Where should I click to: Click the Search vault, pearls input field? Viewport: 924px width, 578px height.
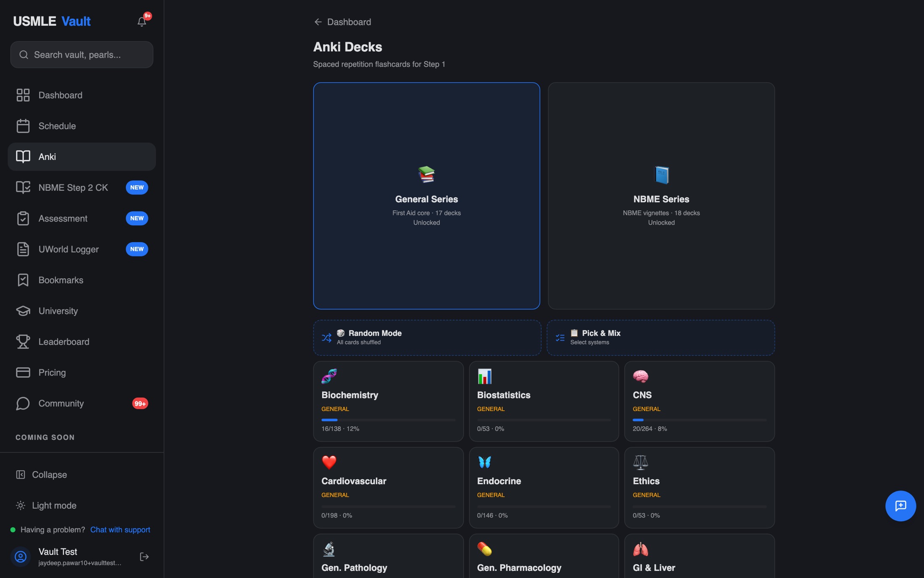82,55
